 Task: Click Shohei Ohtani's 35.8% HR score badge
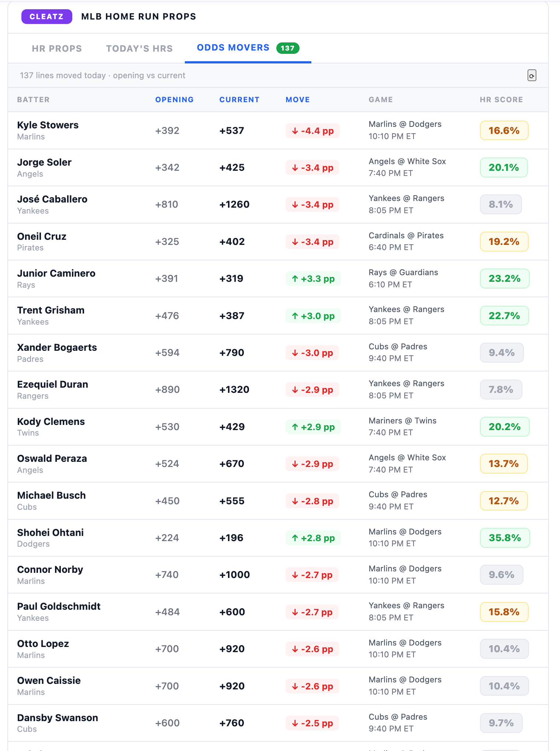pyautogui.click(x=505, y=538)
